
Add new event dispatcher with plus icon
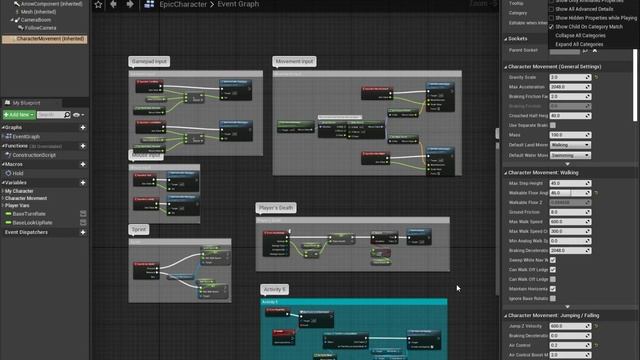point(83,232)
